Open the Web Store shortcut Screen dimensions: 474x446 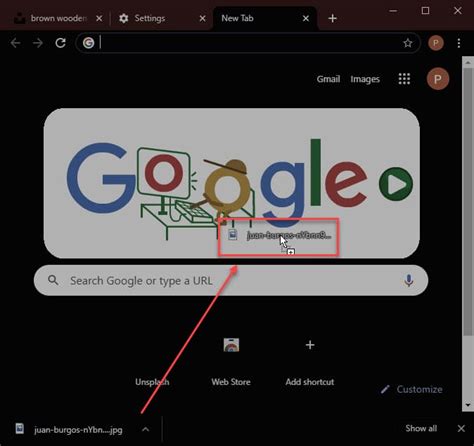[x=231, y=362]
